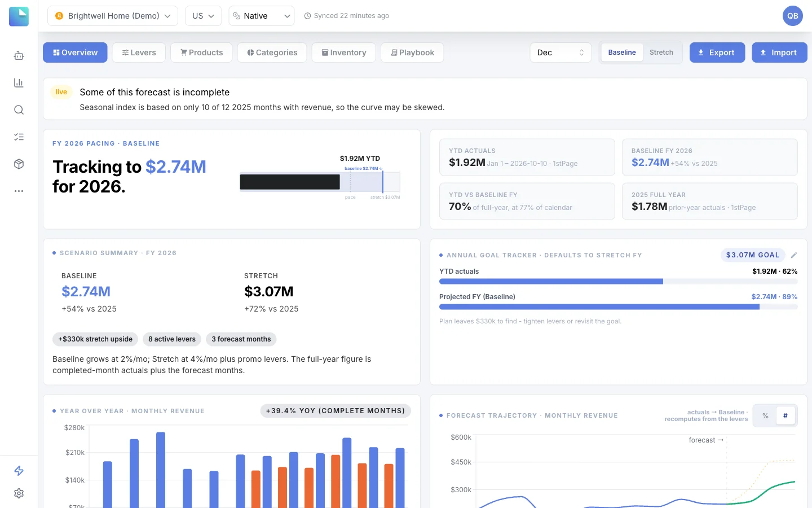This screenshot has width=812, height=508.
Task: Click the Synced 22 minutes ago text
Action: click(x=351, y=16)
